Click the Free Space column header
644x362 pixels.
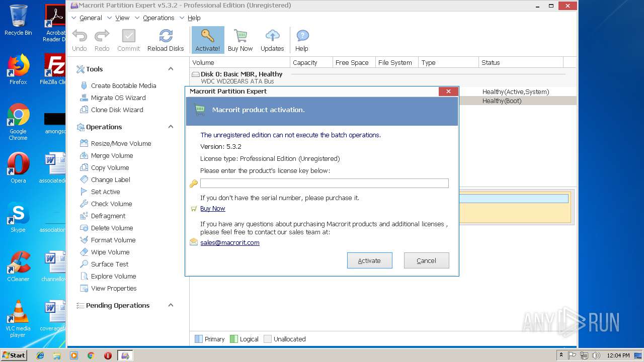354,63
